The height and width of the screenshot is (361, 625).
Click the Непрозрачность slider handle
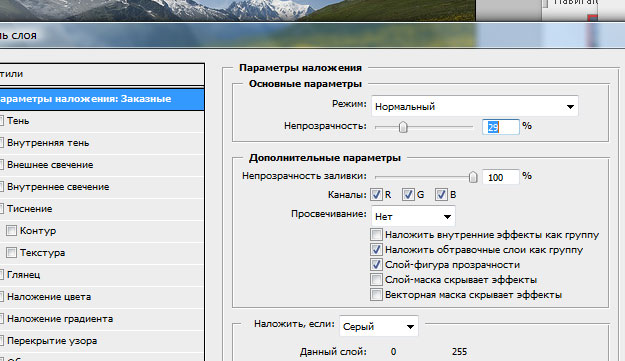(x=403, y=127)
